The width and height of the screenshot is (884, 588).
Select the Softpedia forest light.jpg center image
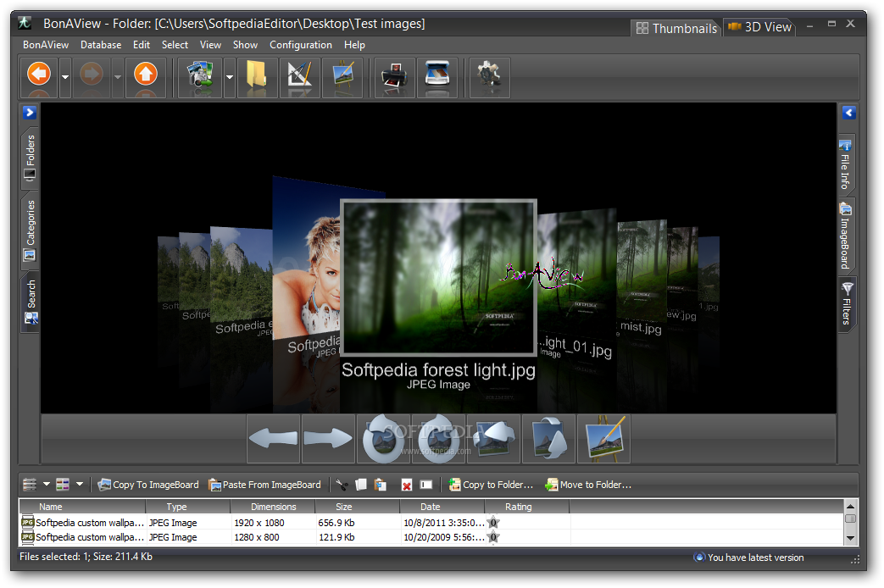(439, 277)
